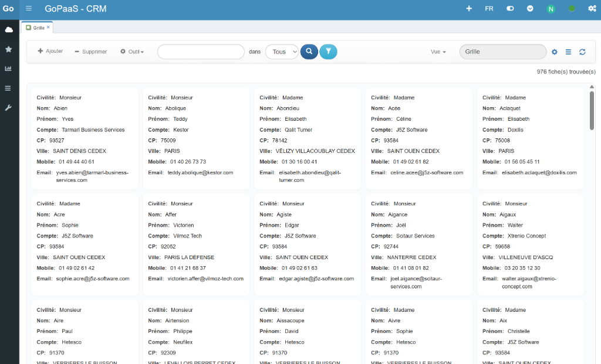
Task: Click the blue search magnifier button
Action: coord(309,52)
